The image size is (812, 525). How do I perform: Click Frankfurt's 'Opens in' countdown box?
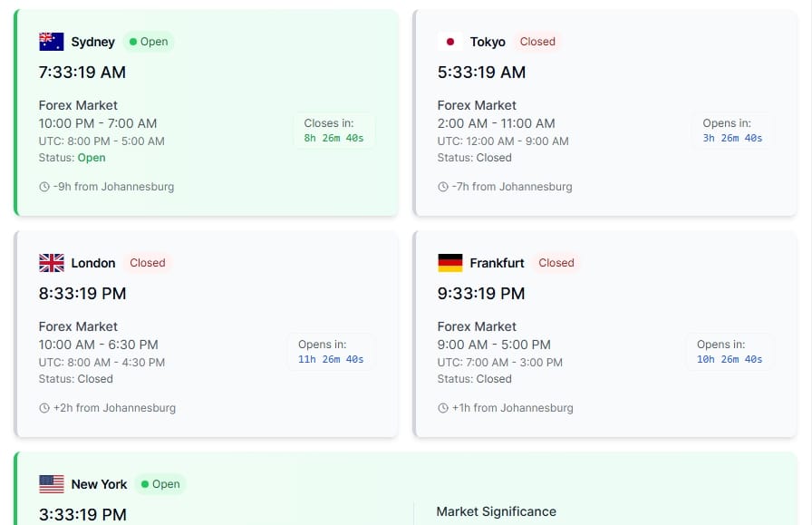(x=730, y=352)
